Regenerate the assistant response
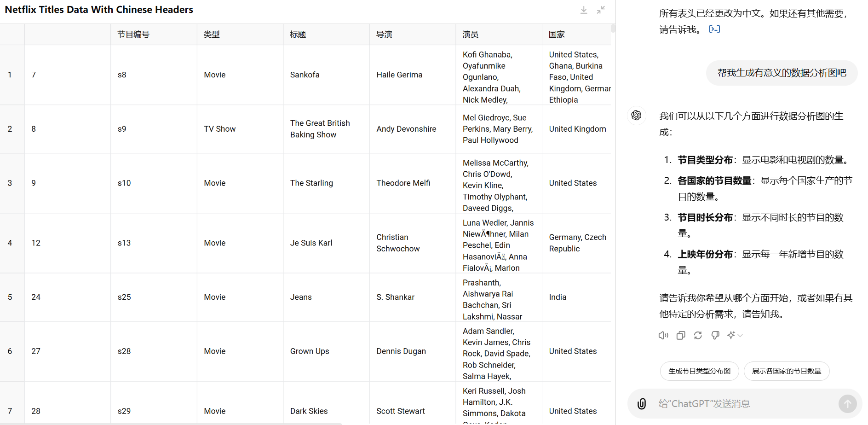 click(x=698, y=335)
